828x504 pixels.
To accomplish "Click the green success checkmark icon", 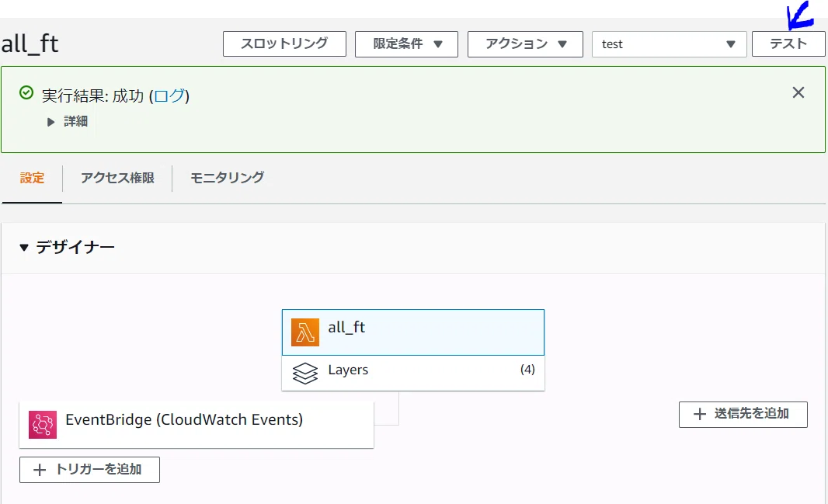I will 26,93.
